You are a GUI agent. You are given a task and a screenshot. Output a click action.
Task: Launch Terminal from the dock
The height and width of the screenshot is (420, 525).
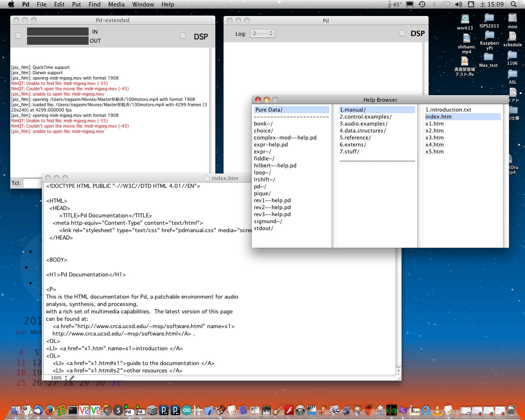coord(73,410)
